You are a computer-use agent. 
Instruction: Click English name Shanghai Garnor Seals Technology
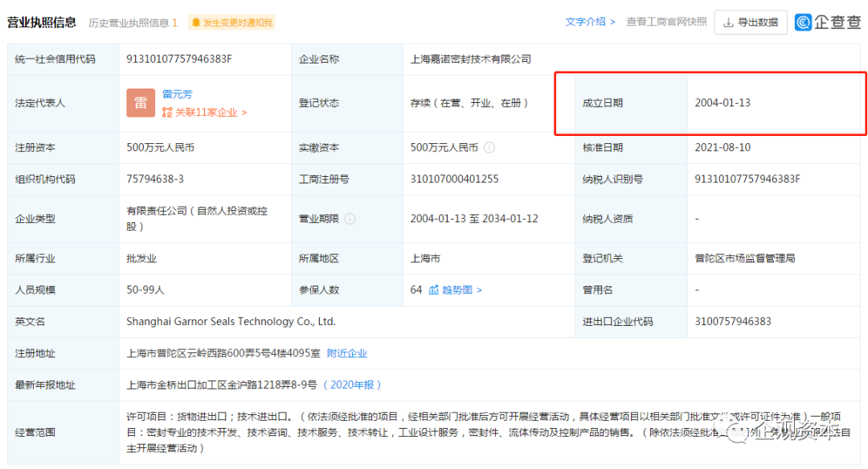(231, 322)
